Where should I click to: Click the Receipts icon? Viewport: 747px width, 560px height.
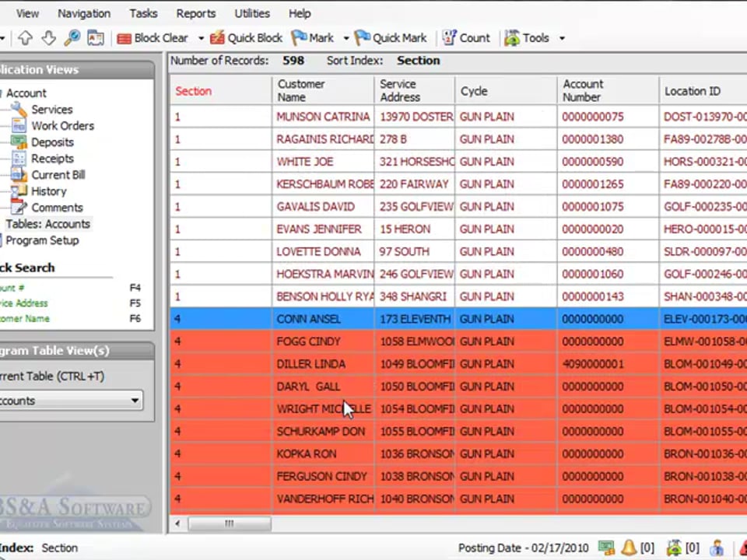[x=19, y=159]
